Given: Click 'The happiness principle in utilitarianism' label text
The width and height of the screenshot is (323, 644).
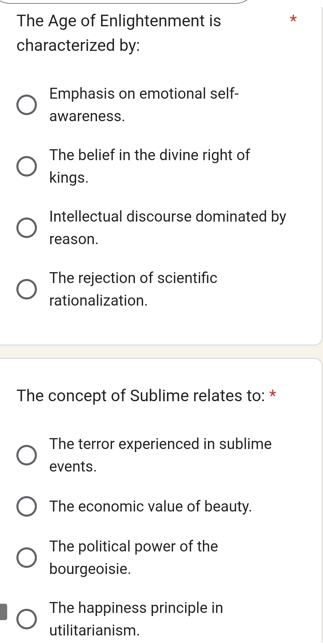Looking at the screenshot, I should [x=136, y=619].
